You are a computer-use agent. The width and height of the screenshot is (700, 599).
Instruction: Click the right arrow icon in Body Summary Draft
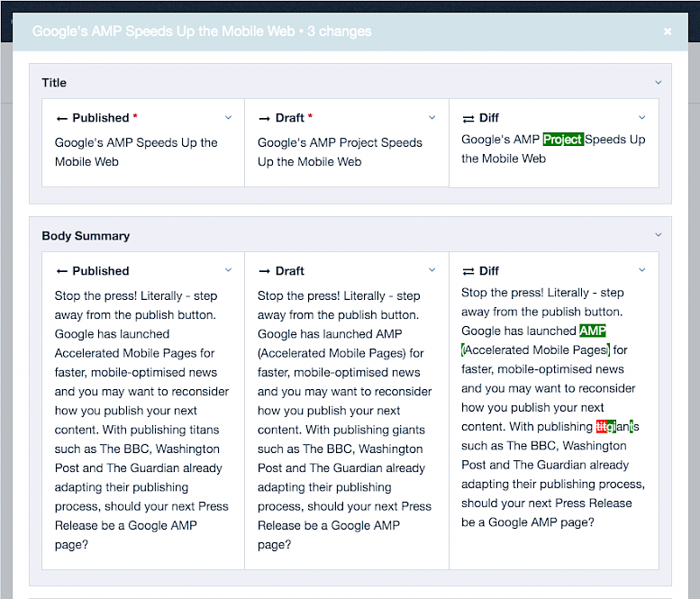click(264, 271)
